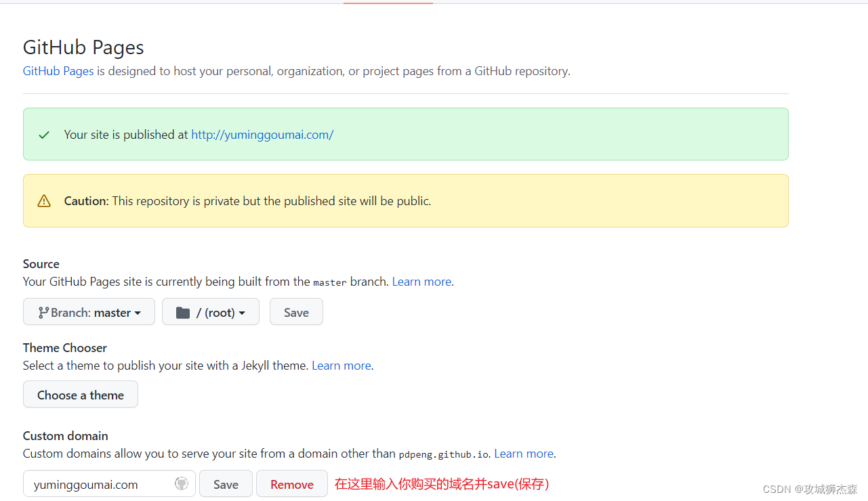Open the Branch: master dropdown
The image size is (868, 501).
(89, 312)
